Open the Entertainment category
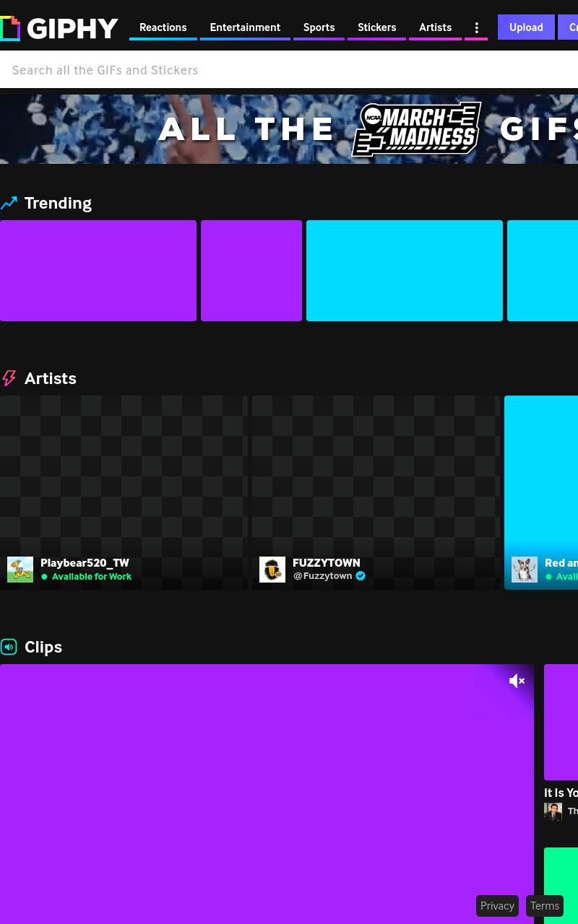 [x=245, y=27]
